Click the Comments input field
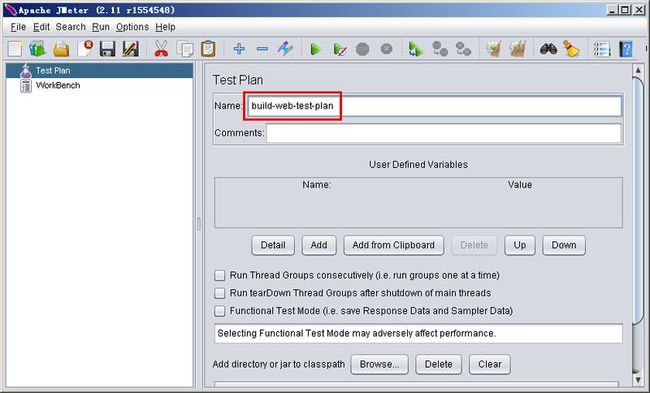650x393 pixels. click(x=444, y=133)
